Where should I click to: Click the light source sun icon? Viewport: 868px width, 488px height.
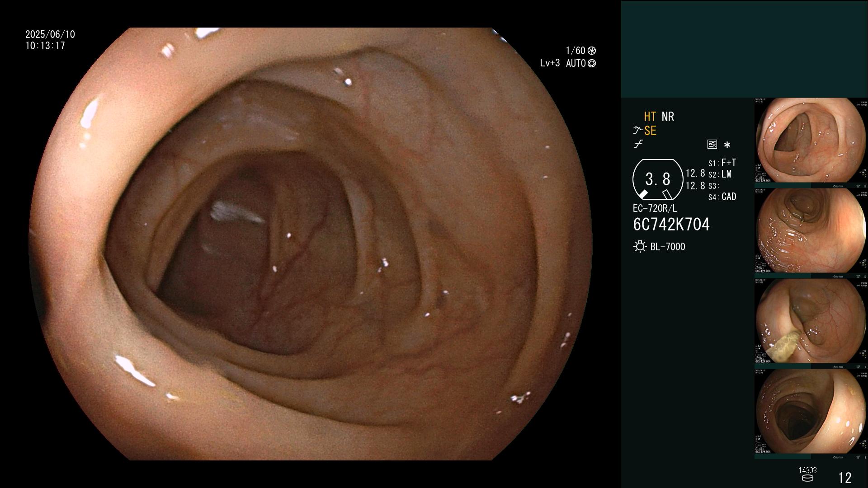click(x=640, y=247)
